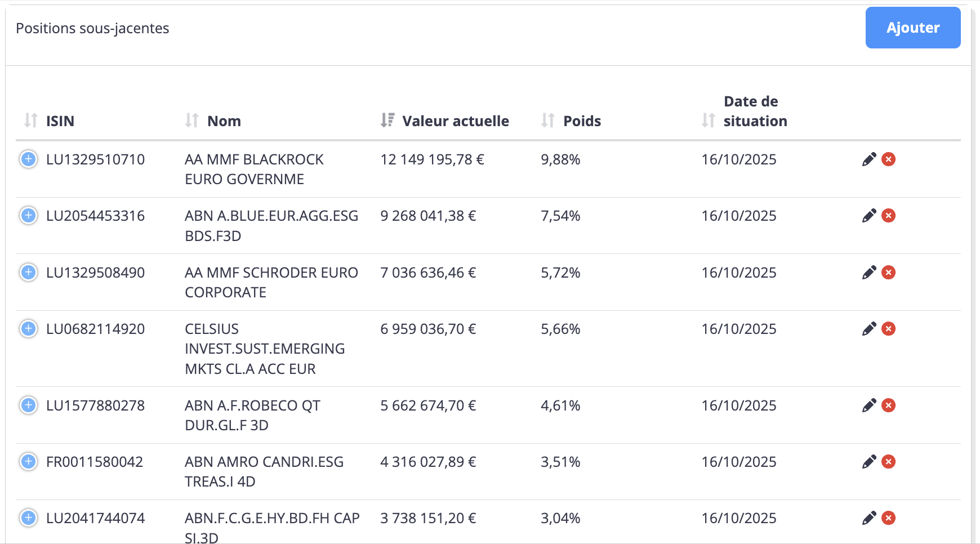Delete the LU1329510710 row with red X
The width and height of the screenshot is (980, 544).
pyautogui.click(x=888, y=159)
